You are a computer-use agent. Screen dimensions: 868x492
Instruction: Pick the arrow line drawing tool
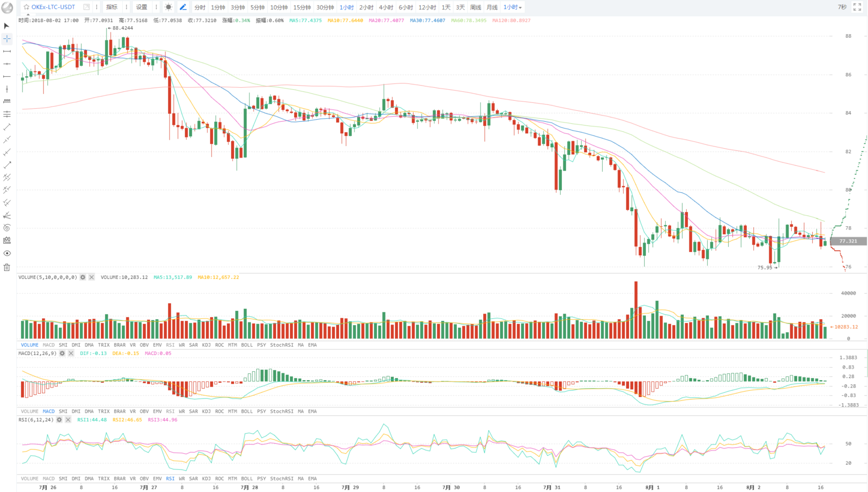point(7,165)
